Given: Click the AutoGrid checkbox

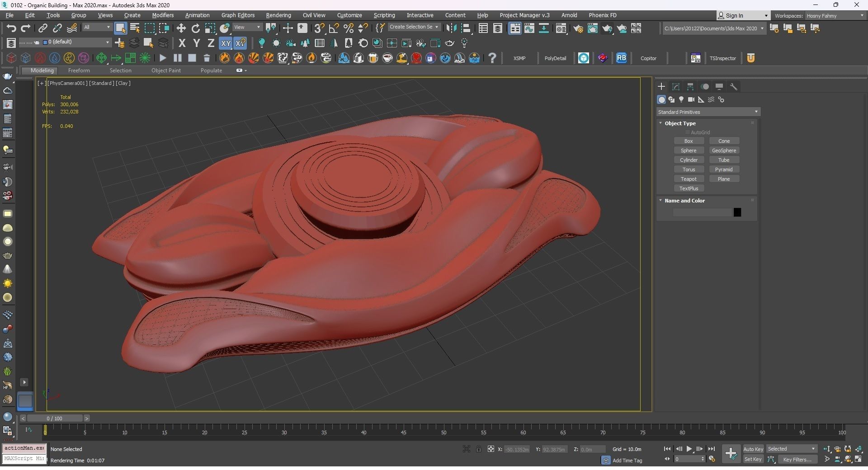Looking at the screenshot, I should pos(688,132).
